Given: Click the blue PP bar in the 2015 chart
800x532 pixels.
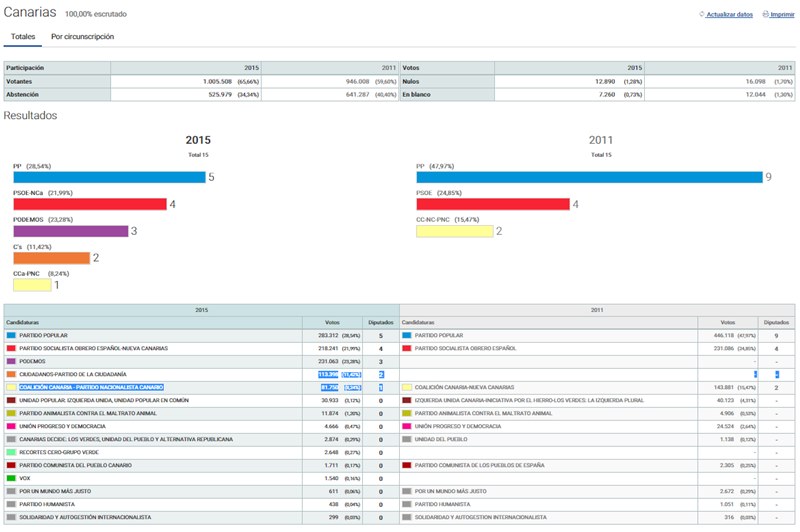Looking at the screenshot, I should (107, 177).
